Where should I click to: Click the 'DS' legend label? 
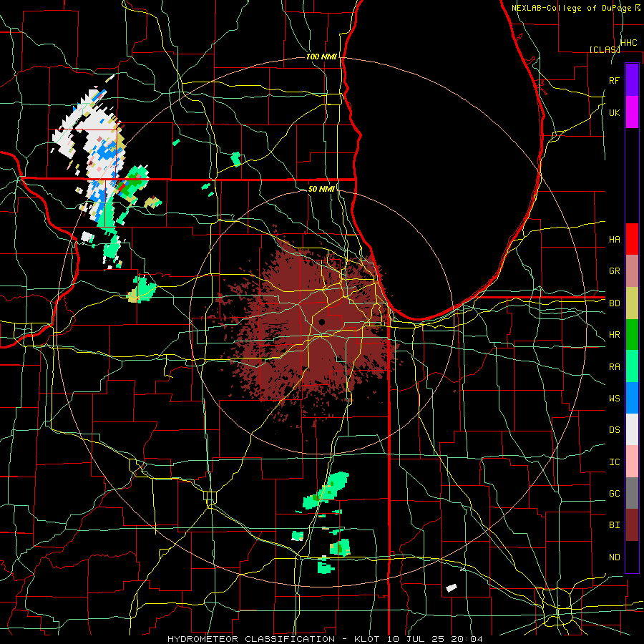point(614,430)
